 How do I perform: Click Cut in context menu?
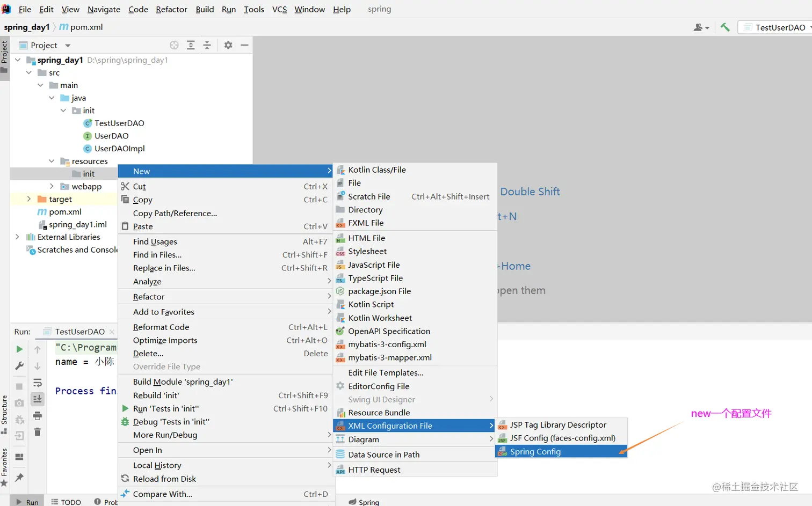point(225,187)
